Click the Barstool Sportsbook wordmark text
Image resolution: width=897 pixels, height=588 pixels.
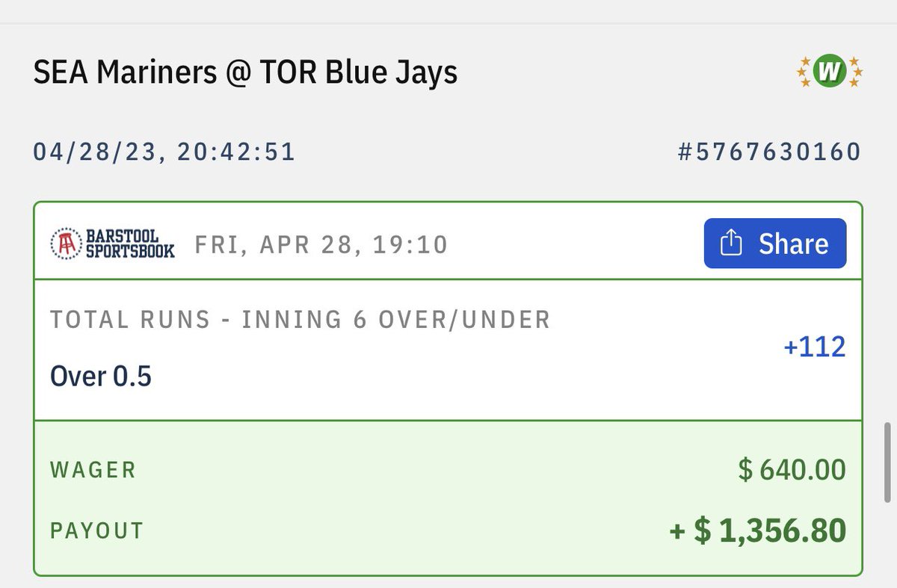click(x=129, y=244)
